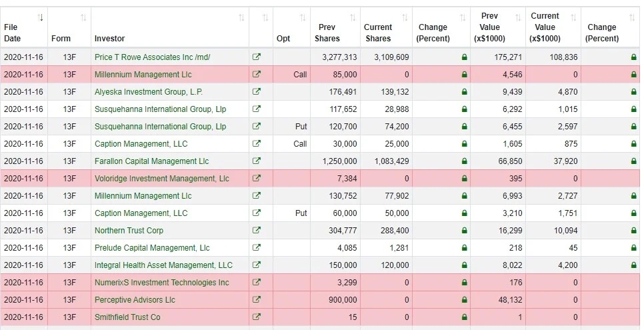The image size is (644, 330).
Task: Open external link icon for Voloridge Investment Management
Action: tap(256, 179)
